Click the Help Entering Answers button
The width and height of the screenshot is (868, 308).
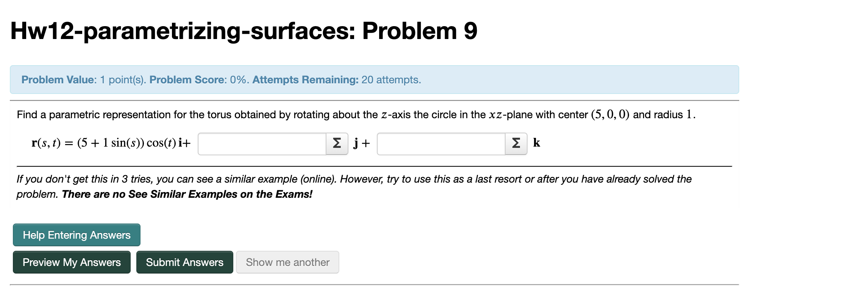pyautogui.click(x=76, y=235)
